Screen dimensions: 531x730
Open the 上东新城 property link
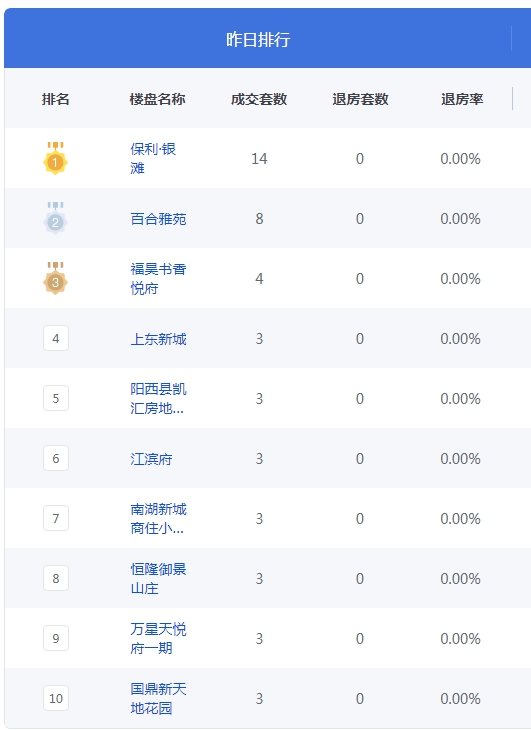tap(158, 339)
